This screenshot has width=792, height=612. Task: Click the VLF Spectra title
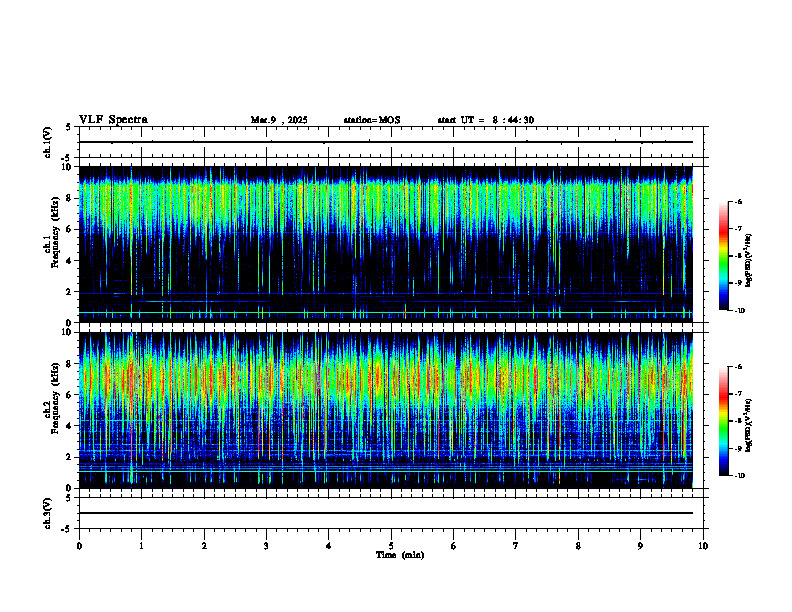[113, 120]
